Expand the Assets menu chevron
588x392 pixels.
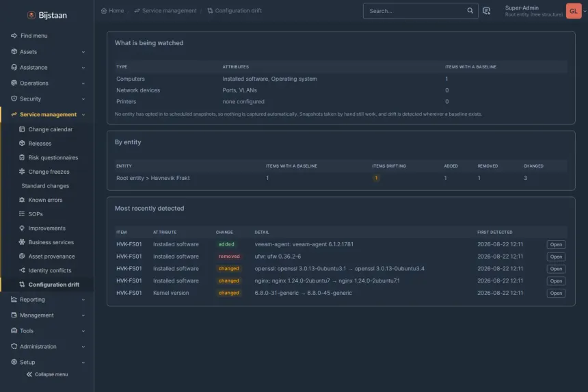click(83, 52)
